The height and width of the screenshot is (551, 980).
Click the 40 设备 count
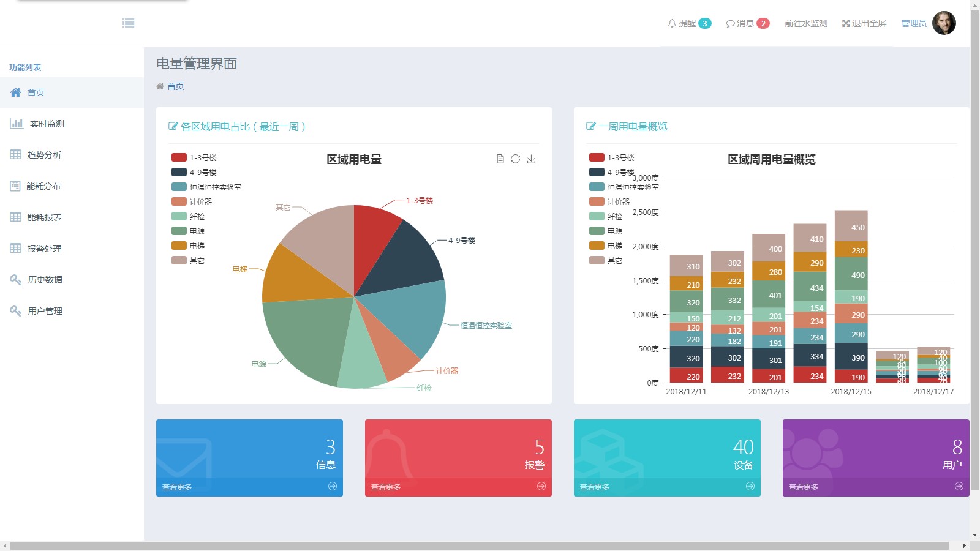(744, 447)
